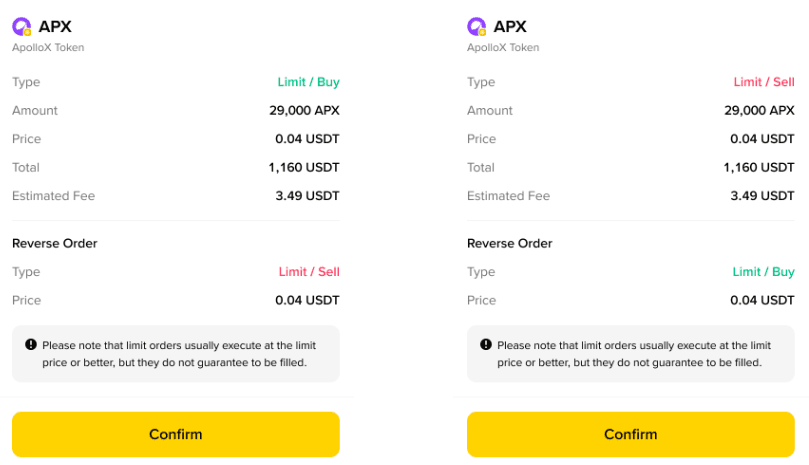Image resolution: width=809 pixels, height=465 pixels.
Task: Click the right Reverse Order heading
Action: 510,244
